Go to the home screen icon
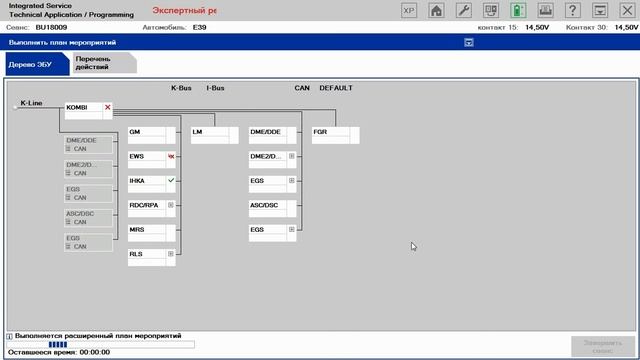640x360 pixels. pos(436,11)
